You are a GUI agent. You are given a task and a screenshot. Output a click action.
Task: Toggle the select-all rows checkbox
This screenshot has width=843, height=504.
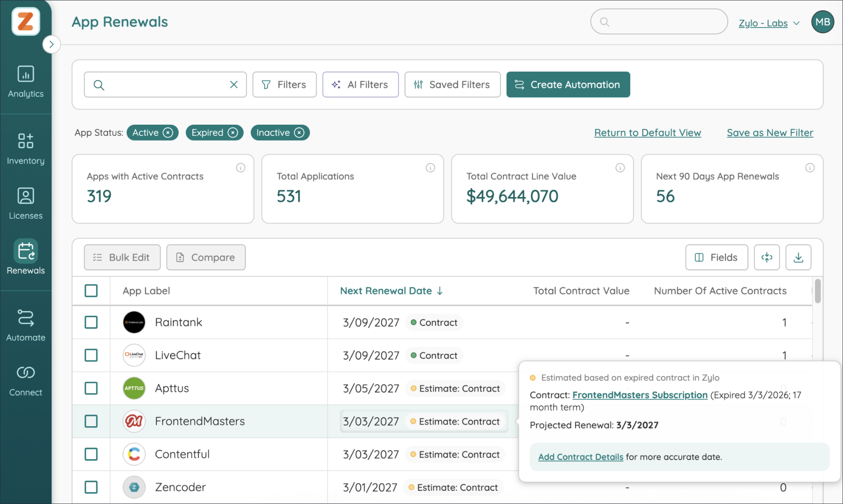click(x=91, y=291)
